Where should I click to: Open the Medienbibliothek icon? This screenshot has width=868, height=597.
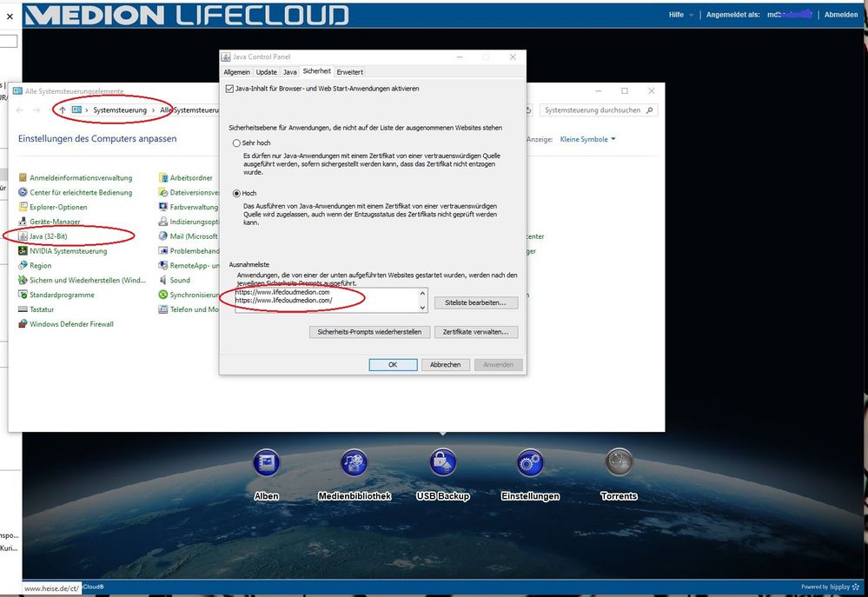pyautogui.click(x=354, y=463)
